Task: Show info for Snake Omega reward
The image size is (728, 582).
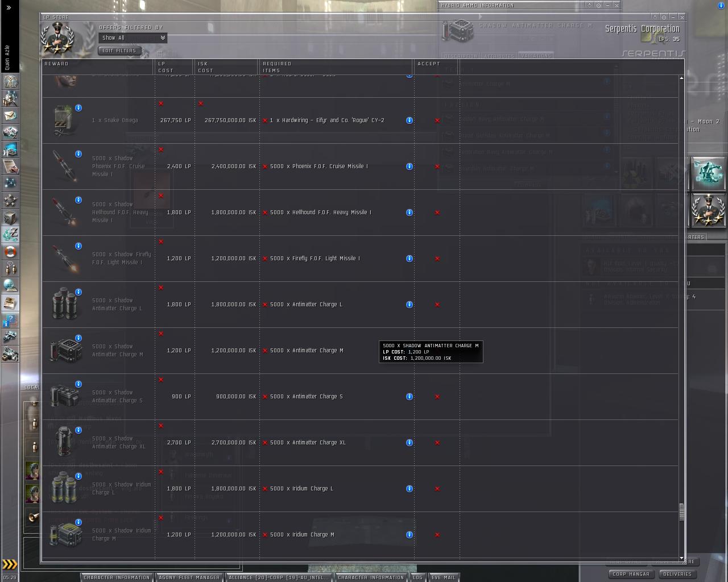Action: (78, 108)
